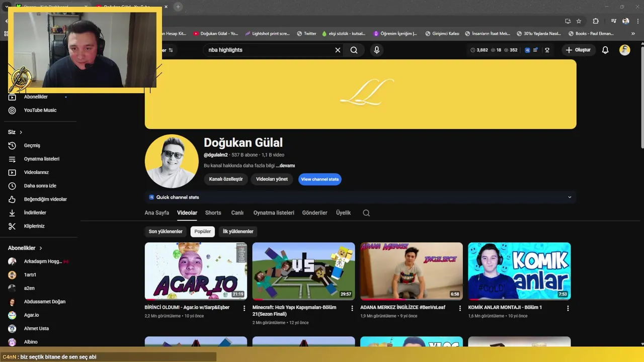
Task: Open Agar.io BİRİNCİ OLDUM video thumbnail
Action: point(196,271)
